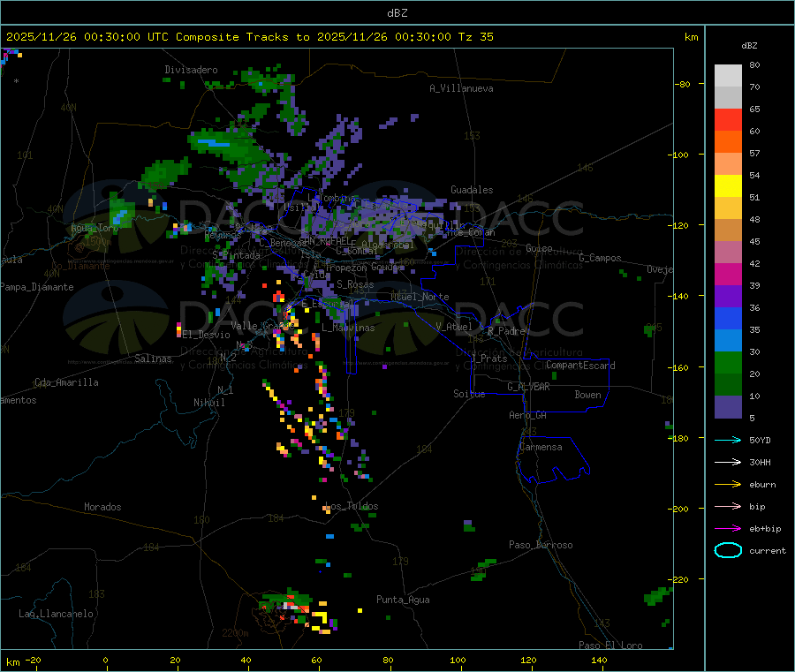Click the Guico location label

[539, 248]
